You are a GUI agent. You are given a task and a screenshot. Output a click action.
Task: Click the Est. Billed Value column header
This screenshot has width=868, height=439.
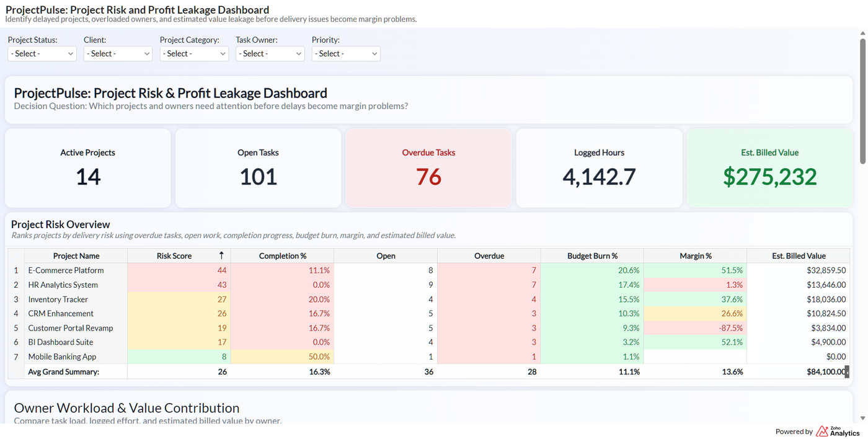pyautogui.click(x=799, y=255)
